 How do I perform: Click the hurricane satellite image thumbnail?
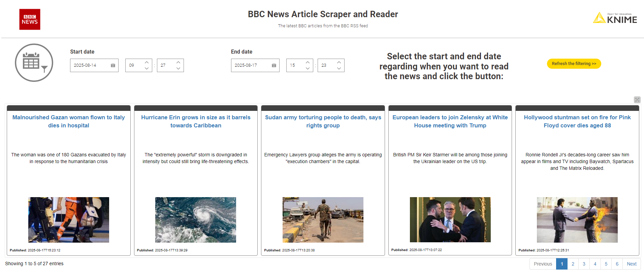(196, 220)
